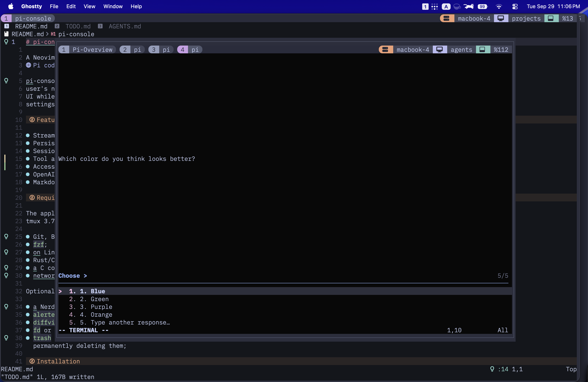Click the Features heading icon
Image resolution: width=588 pixels, height=382 pixels.
tap(32, 120)
